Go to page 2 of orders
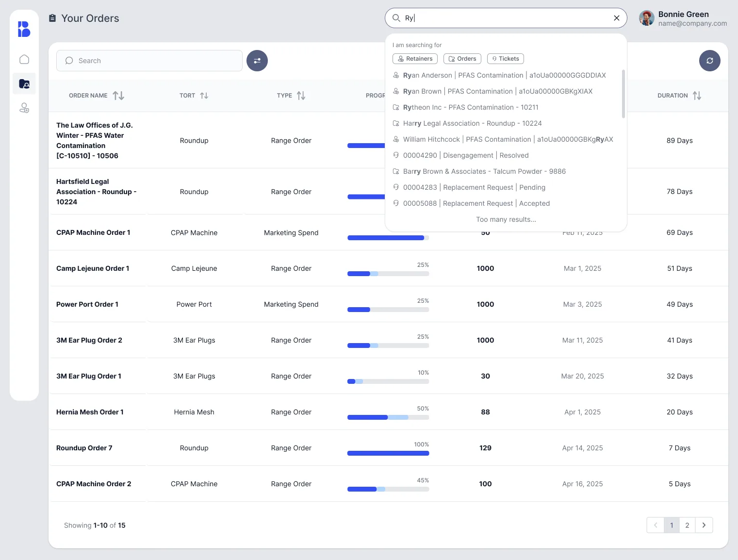 click(x=687, y=525)
